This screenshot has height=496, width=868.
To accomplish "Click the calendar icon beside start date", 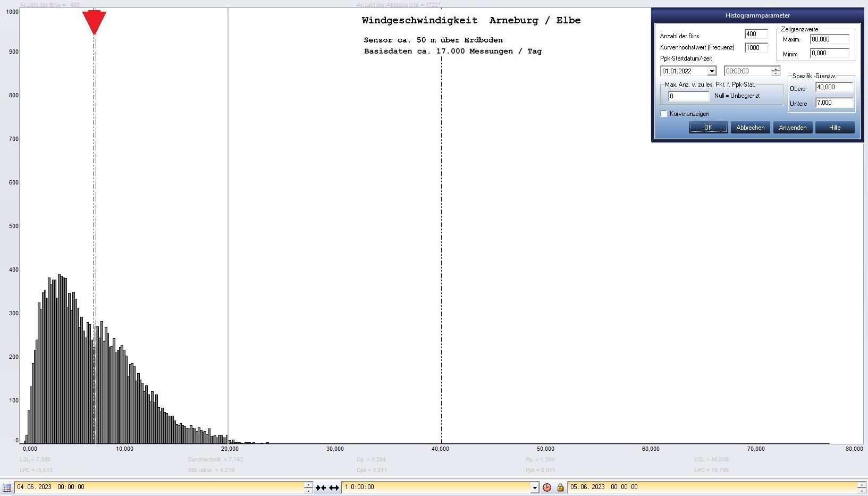I will tap(7, 487).
